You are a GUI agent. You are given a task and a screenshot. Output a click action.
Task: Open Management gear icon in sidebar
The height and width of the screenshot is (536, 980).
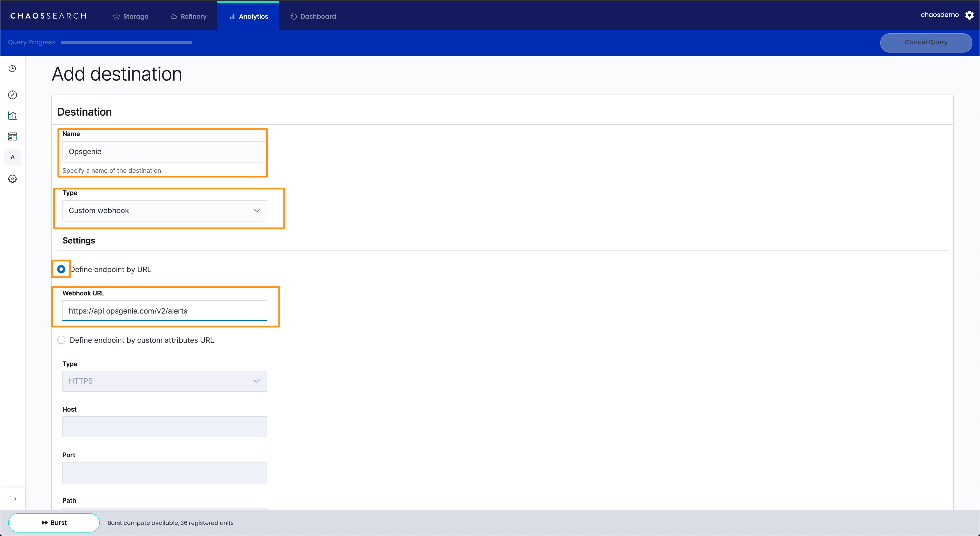(x=12, y=179)
